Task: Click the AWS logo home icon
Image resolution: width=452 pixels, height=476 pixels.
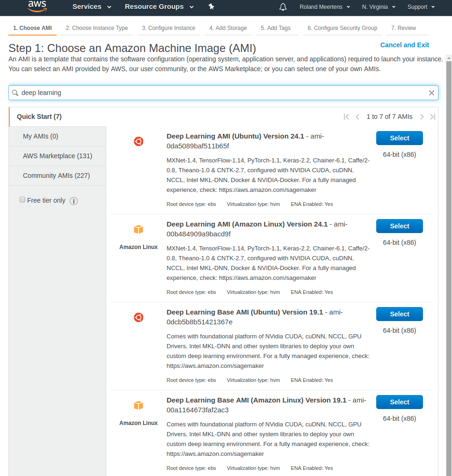Action: pos(37,6)
